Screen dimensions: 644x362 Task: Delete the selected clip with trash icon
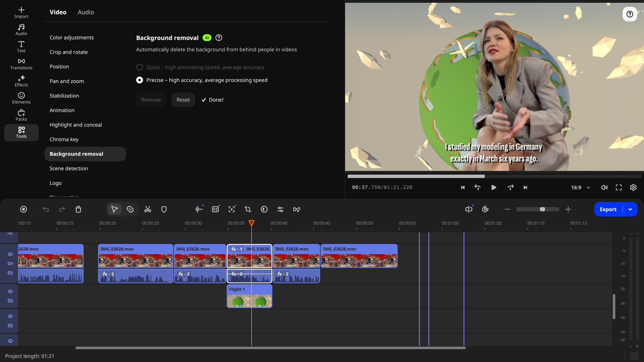pyautogui.click(x=78, y=209)
